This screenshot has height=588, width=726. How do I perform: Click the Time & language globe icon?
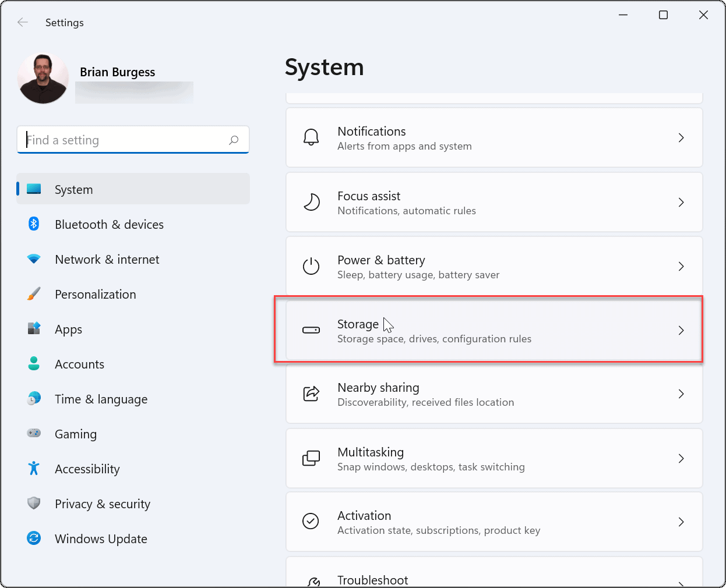34,398
